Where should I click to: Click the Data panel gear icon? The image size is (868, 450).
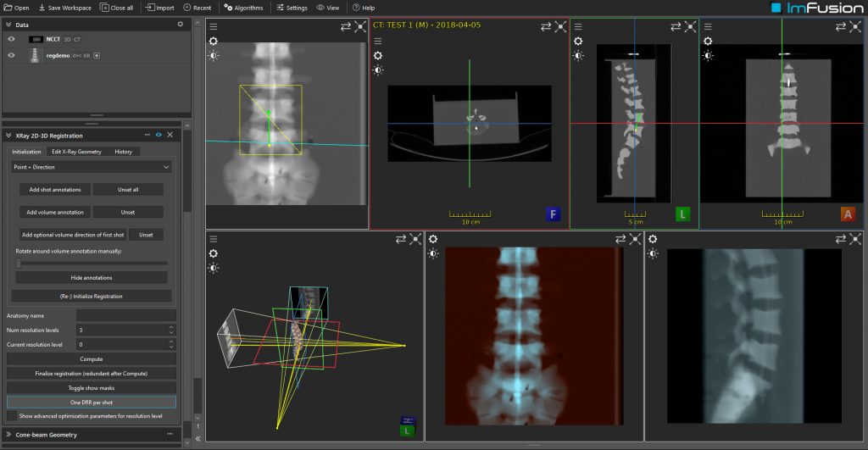180,25
